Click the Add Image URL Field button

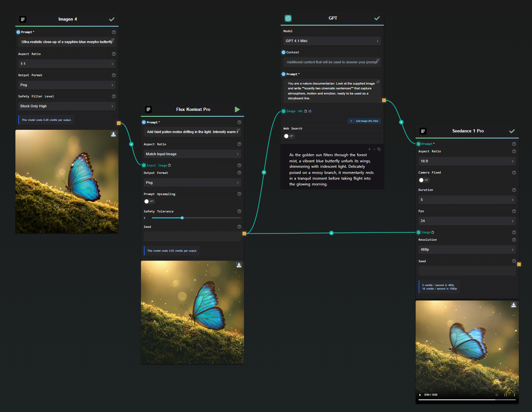[x=364, y=121]
